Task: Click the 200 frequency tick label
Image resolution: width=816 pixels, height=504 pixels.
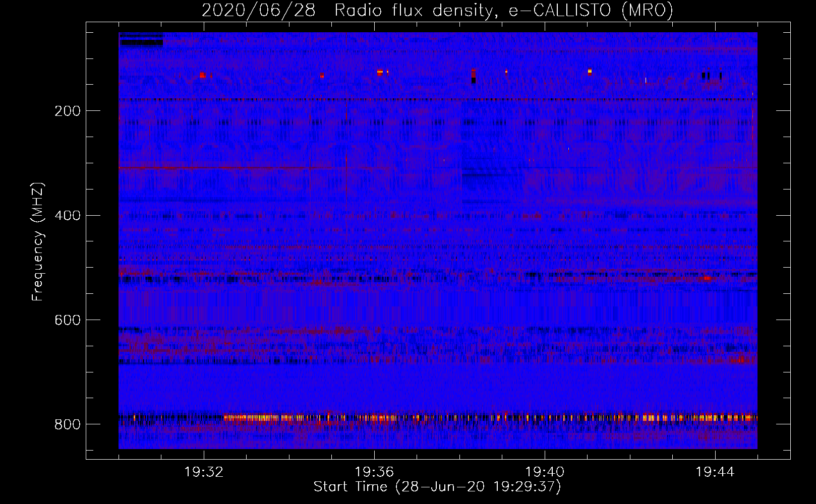Action: click(68, 111)
